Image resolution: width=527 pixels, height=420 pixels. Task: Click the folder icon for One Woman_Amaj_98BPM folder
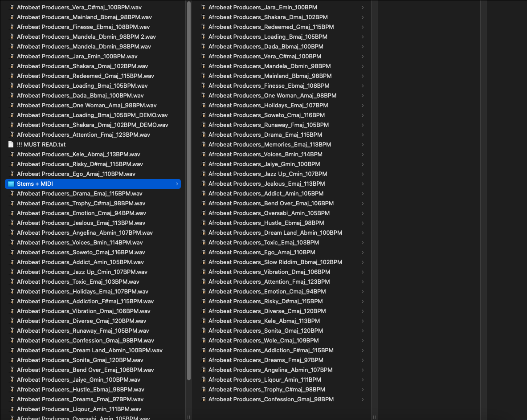coord(203,95)
